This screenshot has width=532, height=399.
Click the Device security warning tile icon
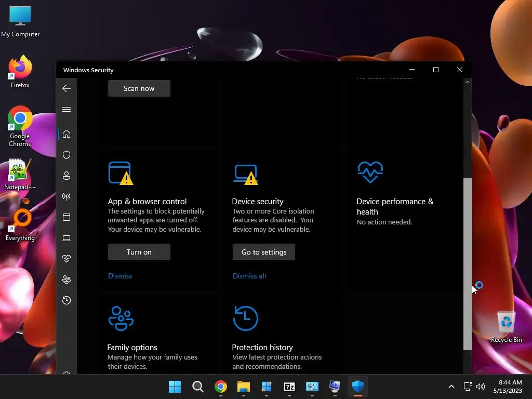coord(246,175)
